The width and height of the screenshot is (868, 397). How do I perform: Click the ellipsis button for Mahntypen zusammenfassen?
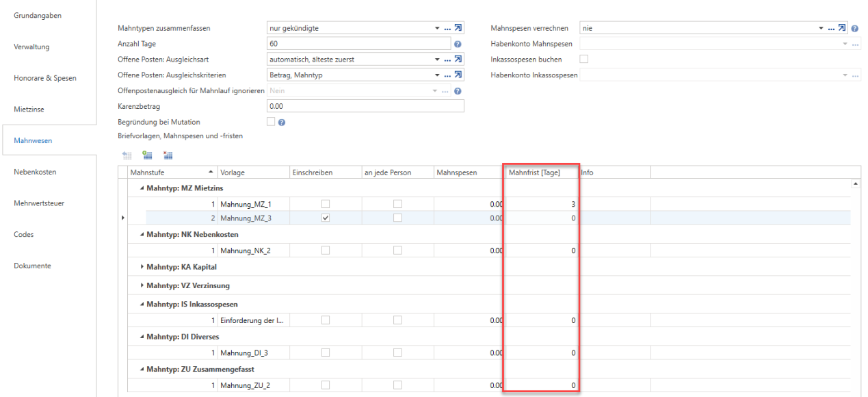pos(447,28)
